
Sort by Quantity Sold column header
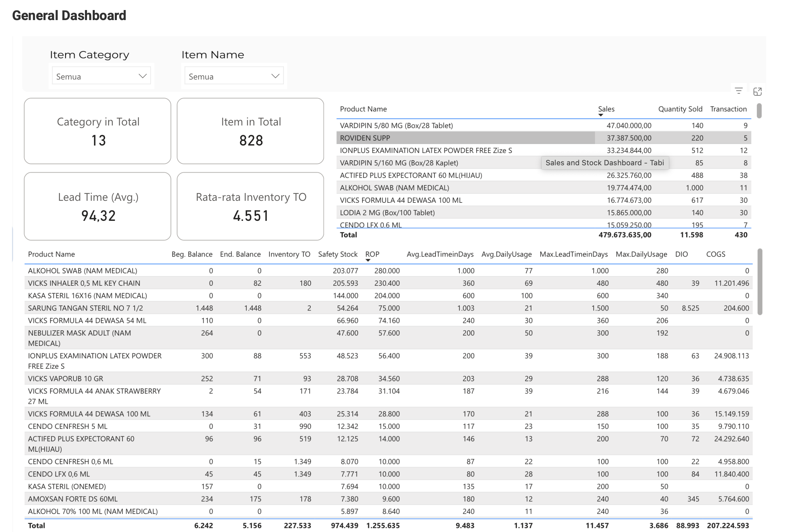tap(680, 109)
